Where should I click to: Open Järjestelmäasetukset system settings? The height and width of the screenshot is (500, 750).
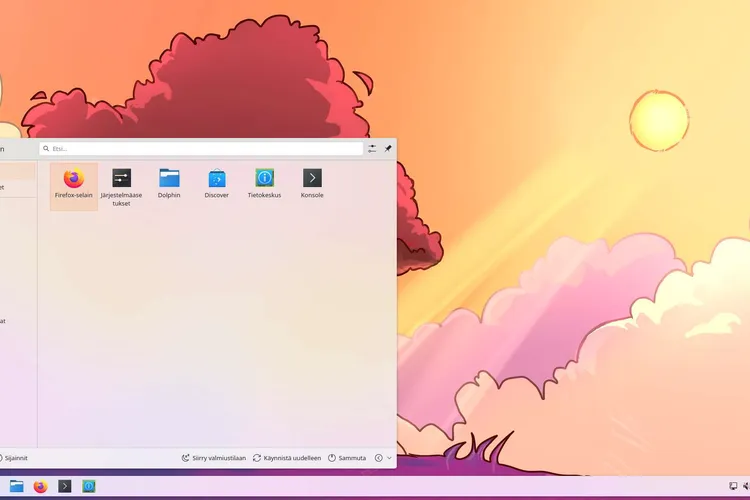[121, 184]
